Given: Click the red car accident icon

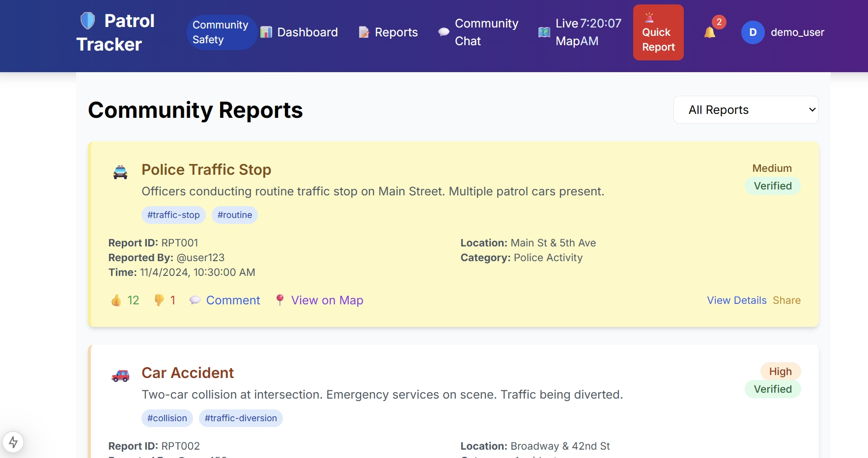Looking at the screenshot, I should [x=120, y=376].
